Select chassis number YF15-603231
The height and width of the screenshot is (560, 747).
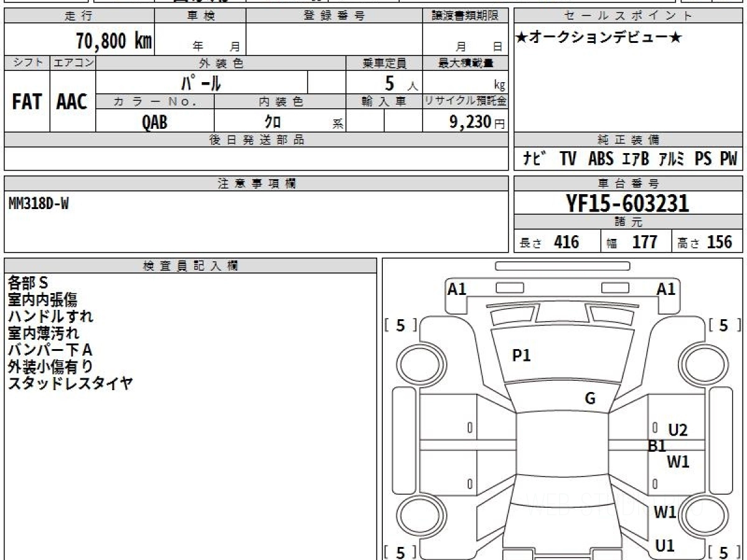click(627, 203)
